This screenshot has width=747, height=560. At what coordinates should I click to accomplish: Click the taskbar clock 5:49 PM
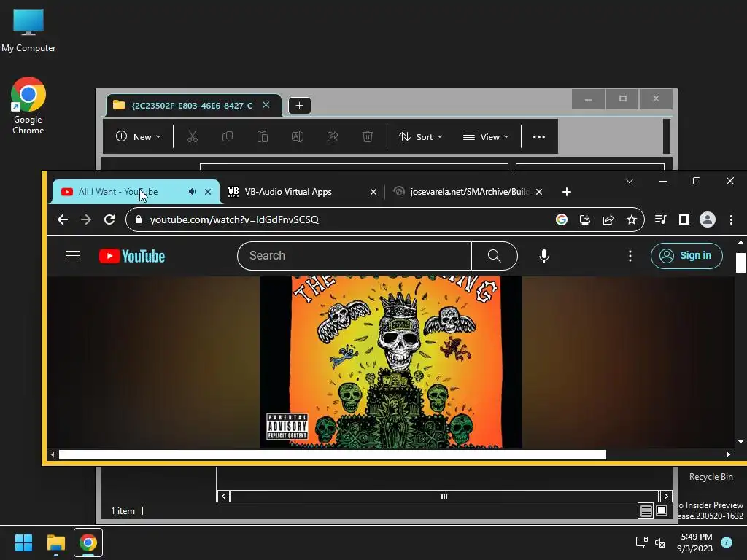(694, 542)
